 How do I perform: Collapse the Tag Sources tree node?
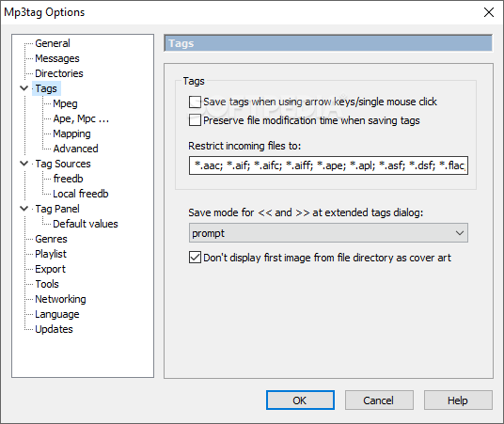click(24, 164)
